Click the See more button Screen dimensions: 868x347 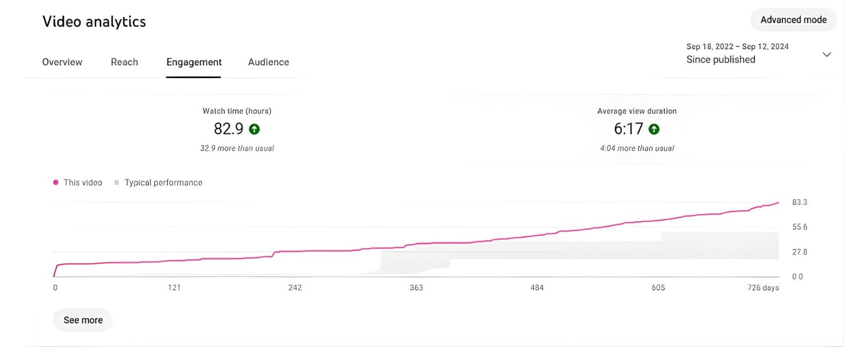pyautogui.click(x=83, y=319)
